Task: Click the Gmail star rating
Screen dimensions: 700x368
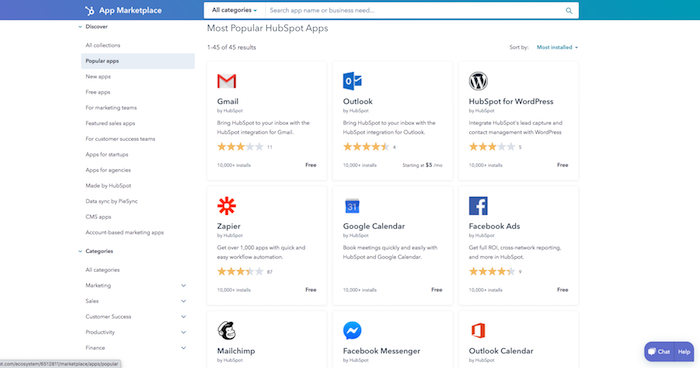Action: (240, 147)
